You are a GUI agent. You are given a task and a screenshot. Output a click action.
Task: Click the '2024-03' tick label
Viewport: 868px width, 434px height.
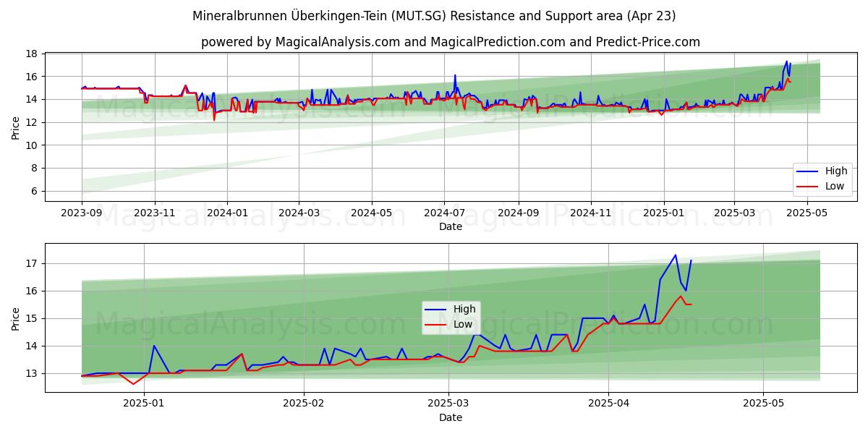(x=299, y=213)
